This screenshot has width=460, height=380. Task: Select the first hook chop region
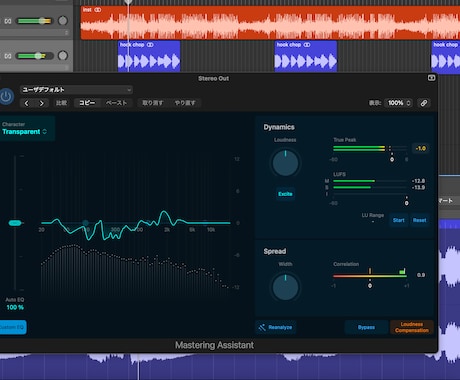click(149, 56)
